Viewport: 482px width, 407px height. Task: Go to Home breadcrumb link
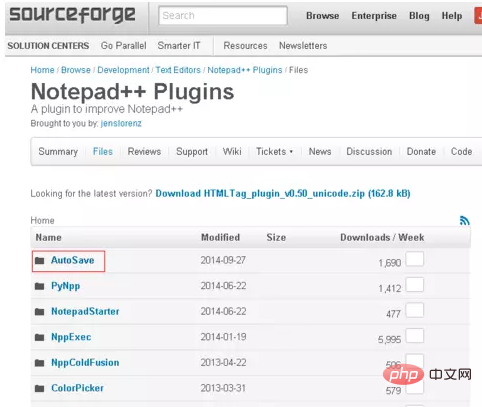(42, 70)
